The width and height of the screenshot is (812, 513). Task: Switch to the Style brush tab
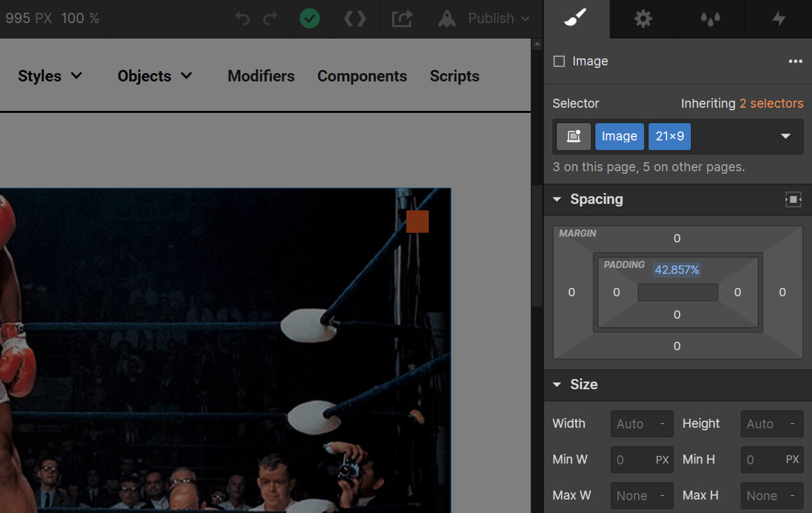point(576,19)
